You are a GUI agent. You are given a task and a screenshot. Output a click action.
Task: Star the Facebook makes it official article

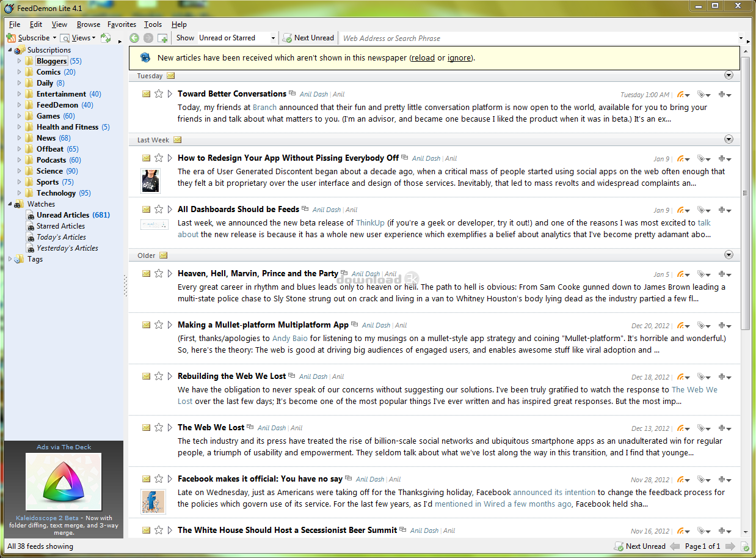click(159, 479)
